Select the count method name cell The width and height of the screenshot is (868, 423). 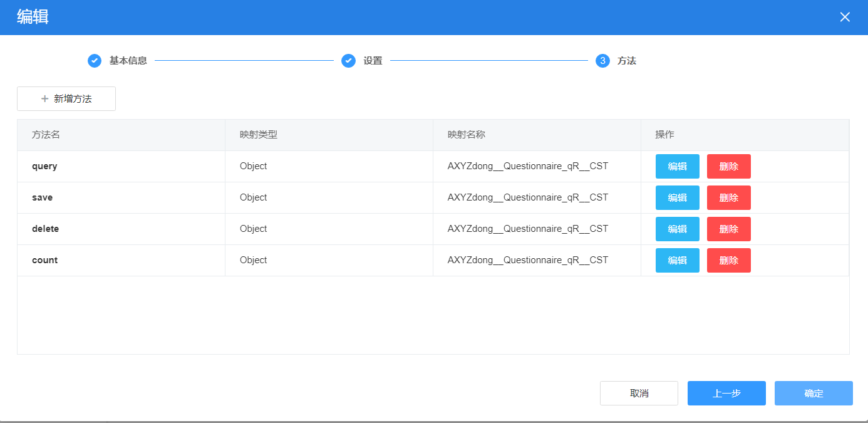tap(121, 261)
